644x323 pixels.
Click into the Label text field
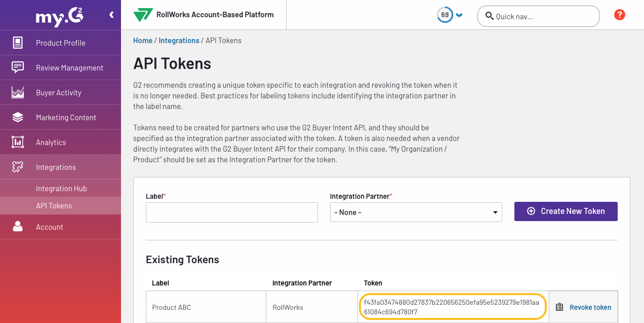(231, 212)
